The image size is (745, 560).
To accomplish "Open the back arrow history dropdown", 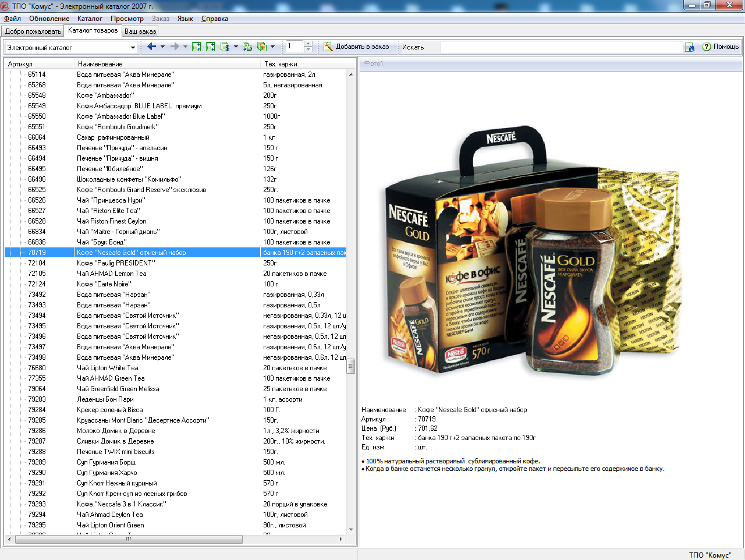I will [162, 47].
